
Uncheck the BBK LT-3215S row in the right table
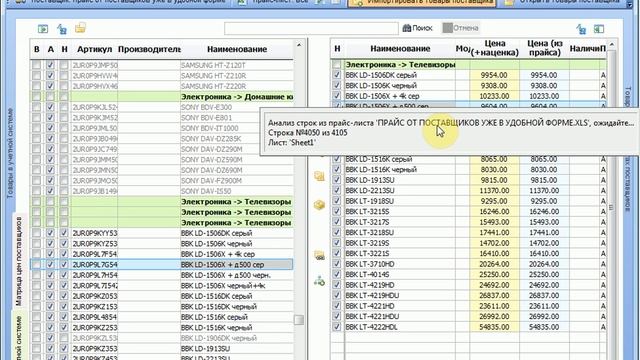(x=337, y=211)
